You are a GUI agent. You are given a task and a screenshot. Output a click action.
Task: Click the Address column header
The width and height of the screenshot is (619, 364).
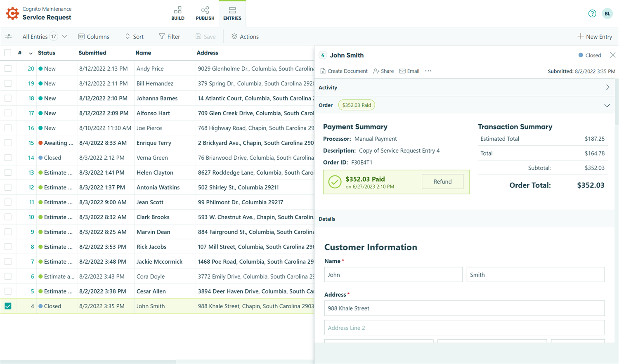[x=207, y=53]
